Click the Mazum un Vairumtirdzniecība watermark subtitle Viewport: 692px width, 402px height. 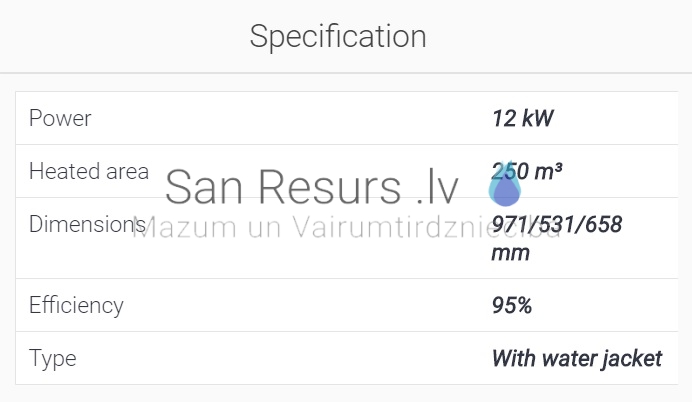pos(346,228)
